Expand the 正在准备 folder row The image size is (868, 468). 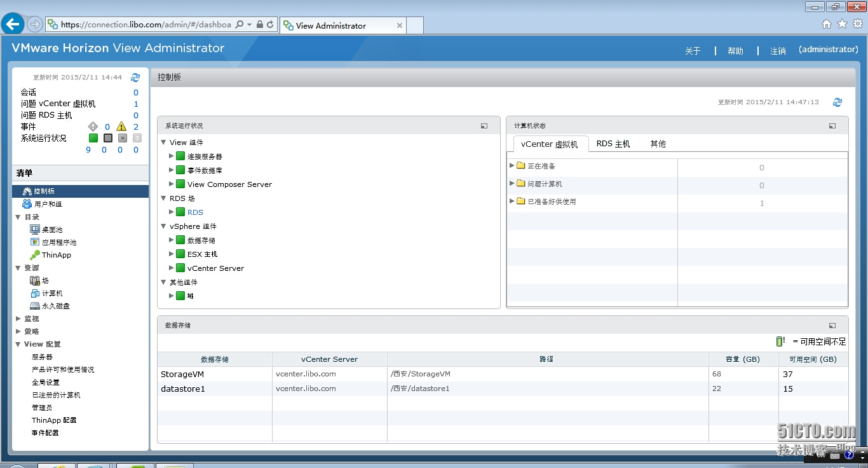(512, 165)
